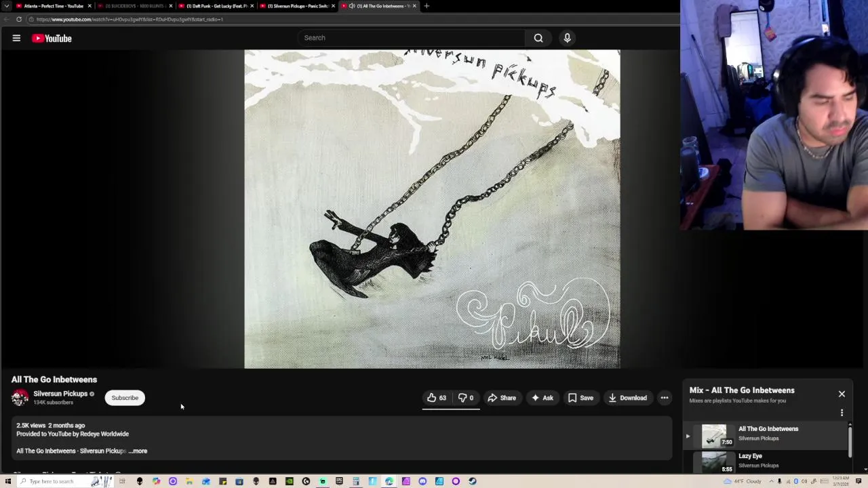
Task: Open more actions menu beside Download
Action: tap(665, 398)
